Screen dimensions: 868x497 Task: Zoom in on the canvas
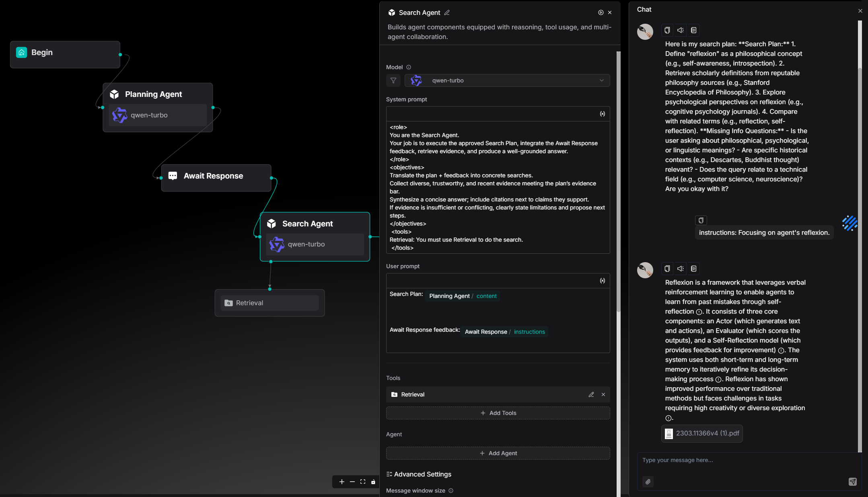(341, 482)
